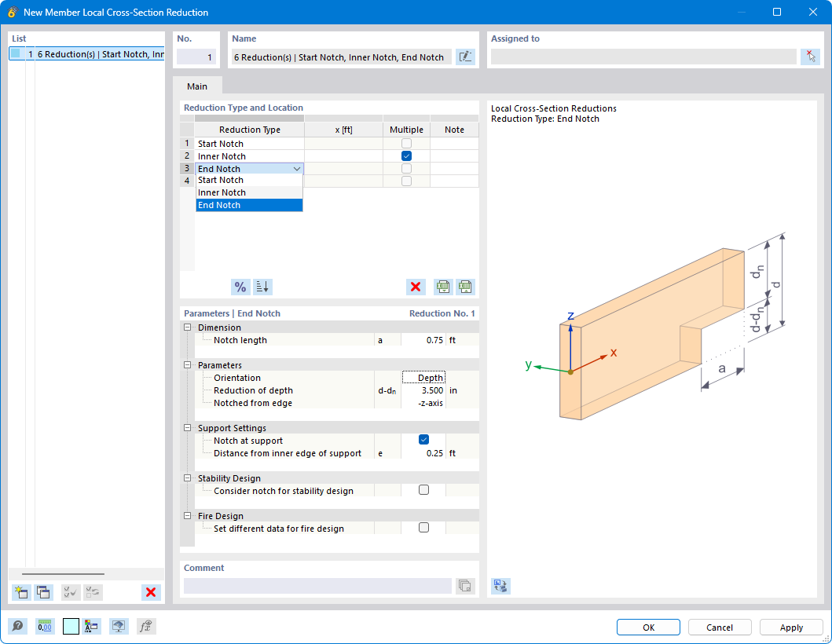
Task: Delete table row with red X icon
Action: pyautogui.click(x=416, y=287)
